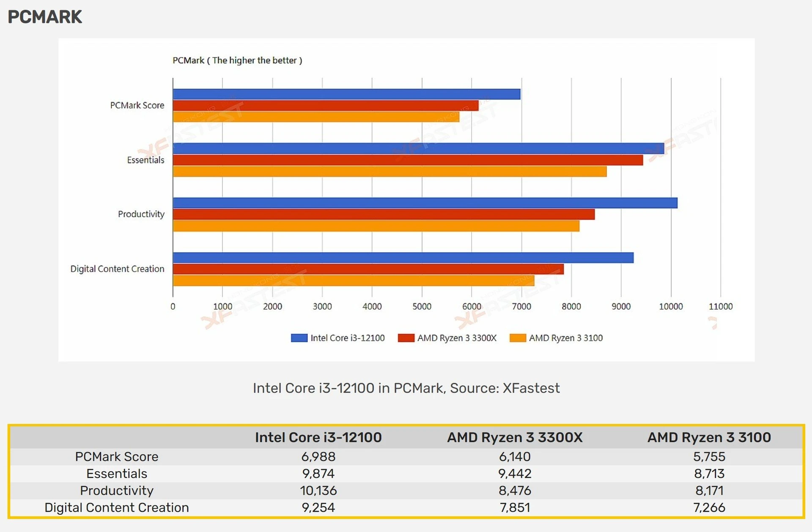Click the 0 x-axis tick label
Screen dimensions: 812x532
[x=173, y=306]
